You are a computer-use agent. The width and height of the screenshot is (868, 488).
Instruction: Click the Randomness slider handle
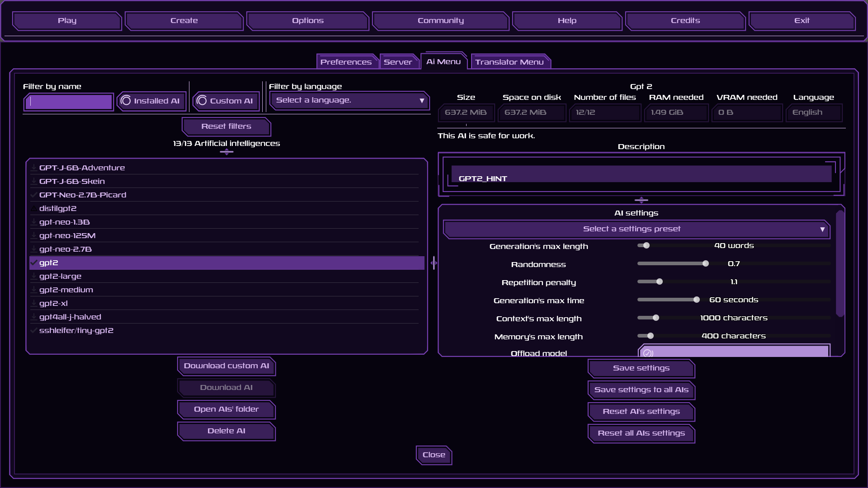(x=706, y=263)
